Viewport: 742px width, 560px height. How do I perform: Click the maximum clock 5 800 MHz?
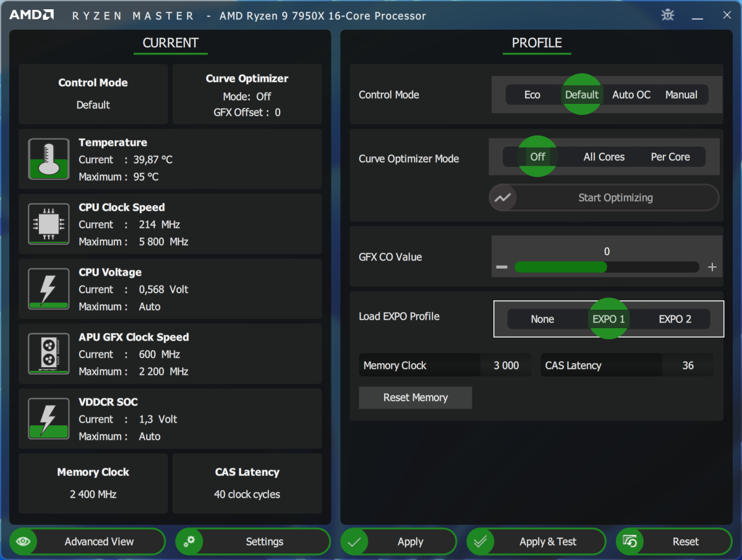(164, 242)
